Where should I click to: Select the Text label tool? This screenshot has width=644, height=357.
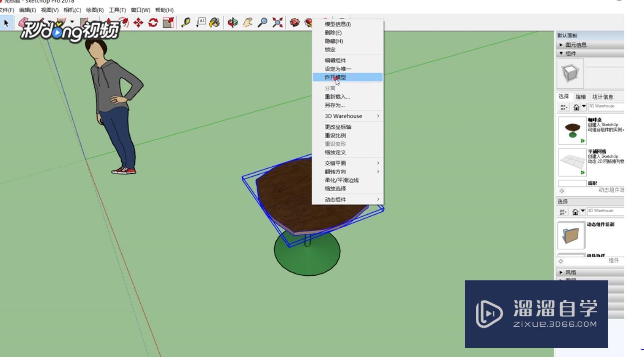201,23
